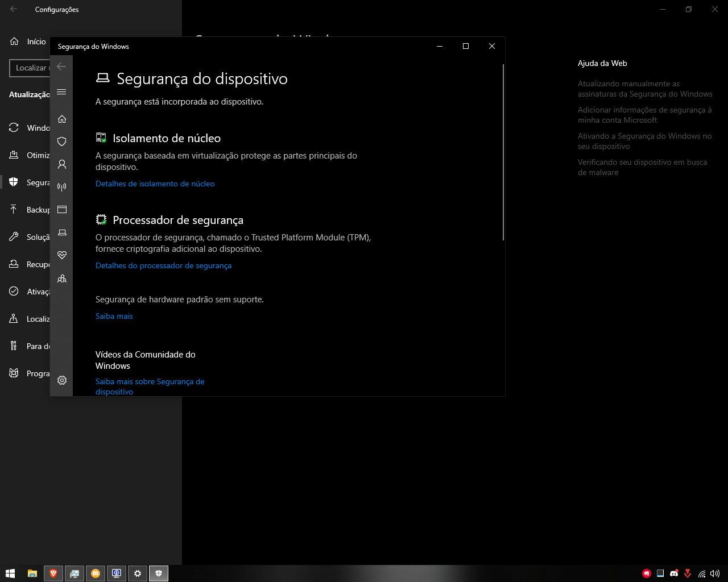Switch to Configurações gear in taskbar
Viewport: 728px width, 582px height.
click(x=138, y=573)
